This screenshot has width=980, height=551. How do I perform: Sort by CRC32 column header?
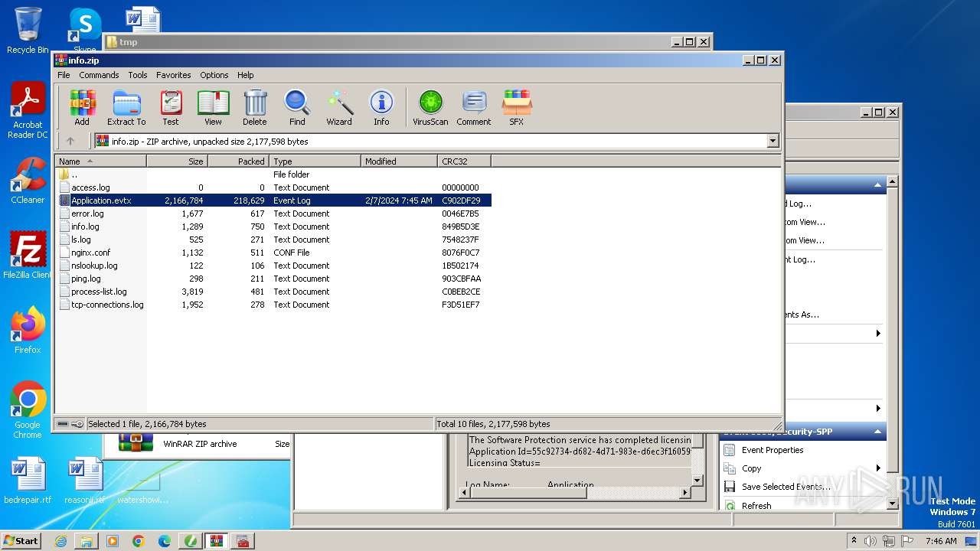pos(464,161)
